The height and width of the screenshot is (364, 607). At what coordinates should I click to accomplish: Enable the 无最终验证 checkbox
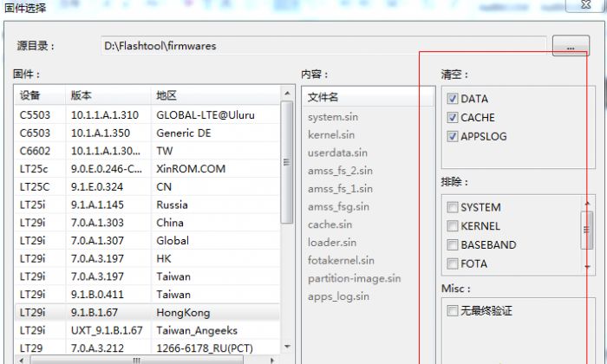coord(452,310)
